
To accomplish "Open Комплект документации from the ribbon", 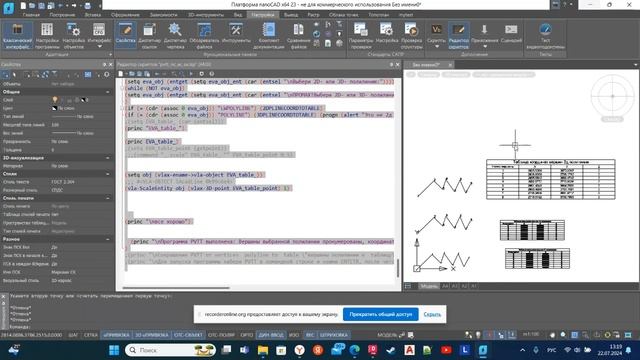I will [x=269, y=36].
